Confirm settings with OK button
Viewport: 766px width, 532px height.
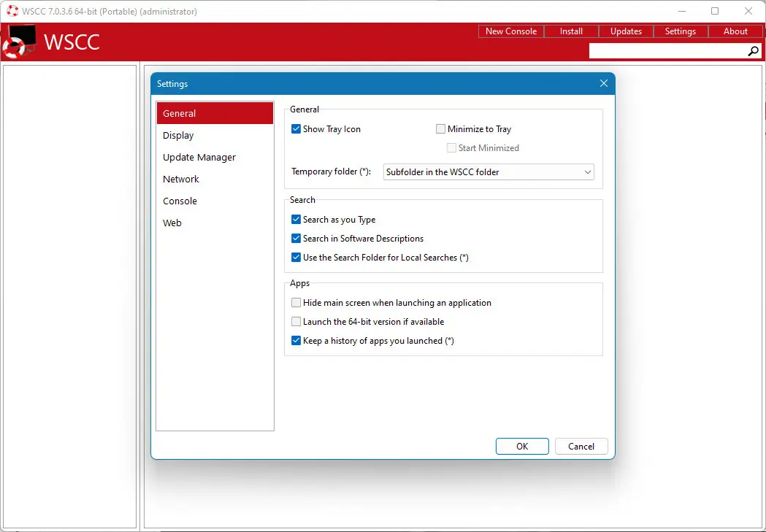(x=522, y=446)
